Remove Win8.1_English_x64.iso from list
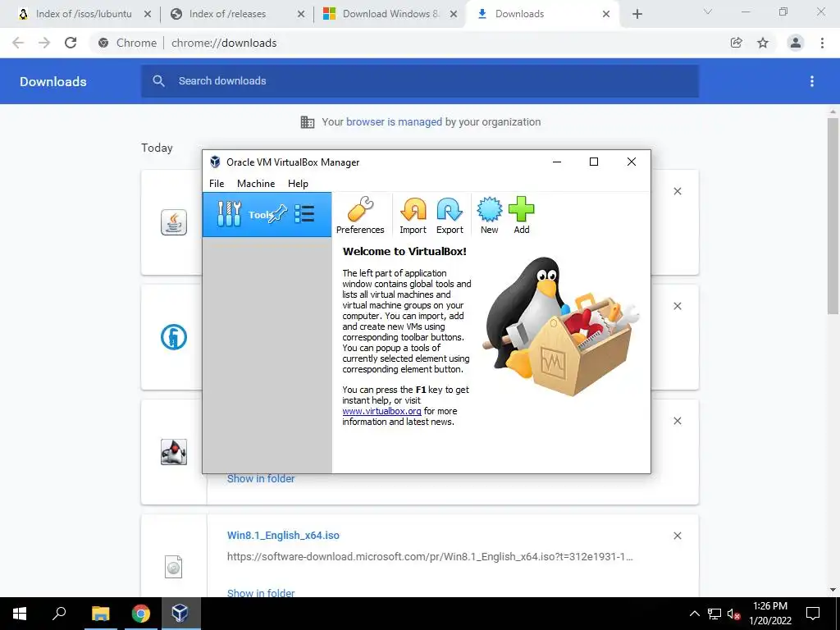The height and width of the screenshot is (630, 840). [x=677, y=536]
